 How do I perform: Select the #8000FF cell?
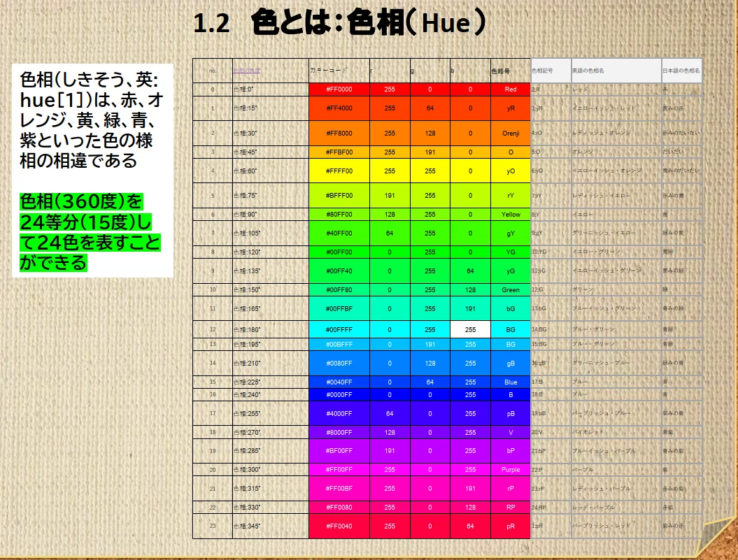pos(339,432)
